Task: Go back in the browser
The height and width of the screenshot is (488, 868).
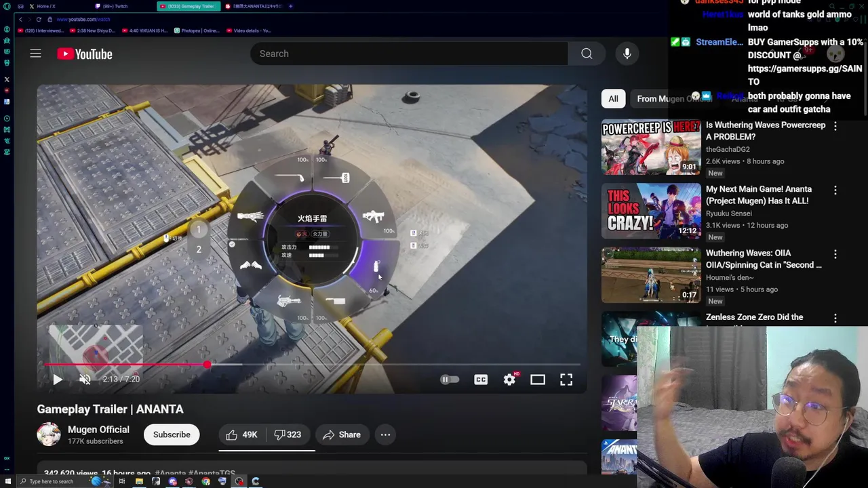Action: 20,19
